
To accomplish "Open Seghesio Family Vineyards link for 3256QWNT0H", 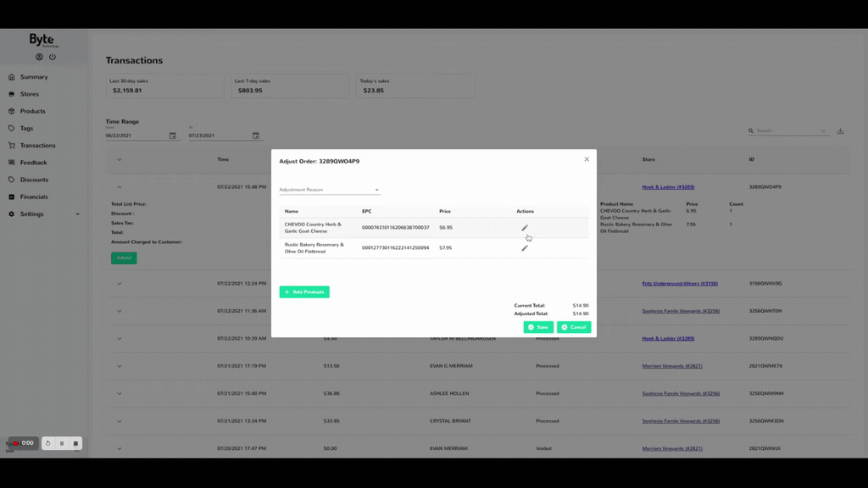I will (x=681, y=311).
